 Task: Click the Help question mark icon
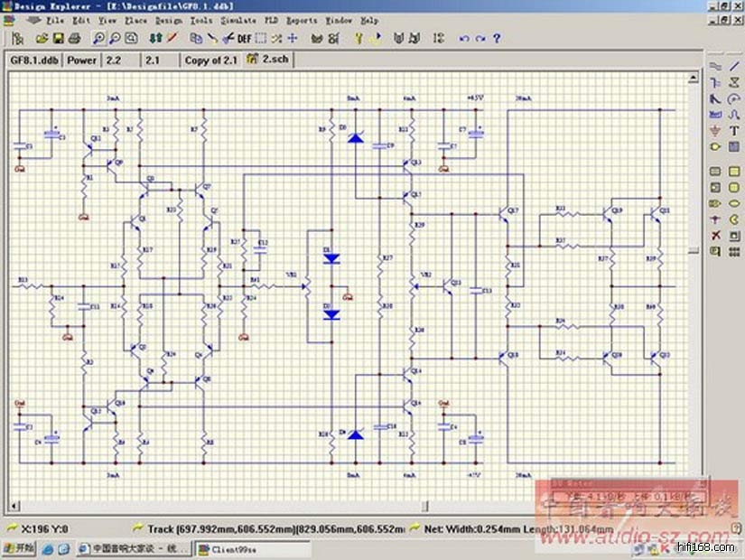tap(497, 39)
